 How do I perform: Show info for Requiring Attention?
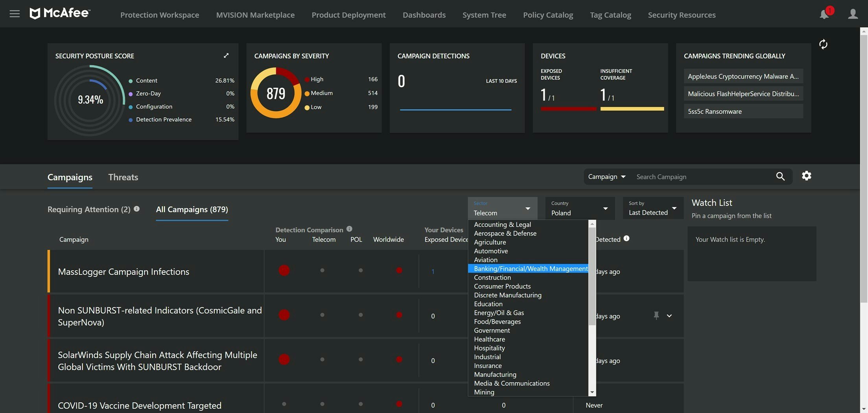(x=136, y=209)
